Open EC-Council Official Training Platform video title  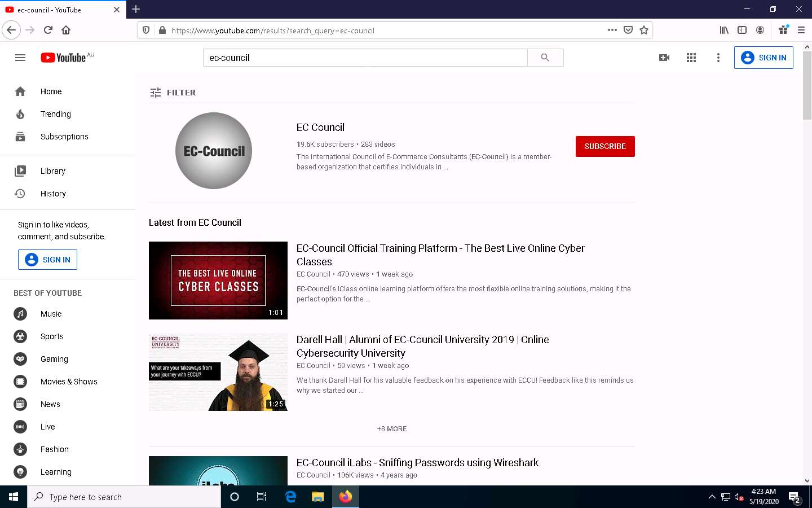(x=440, y=255)
